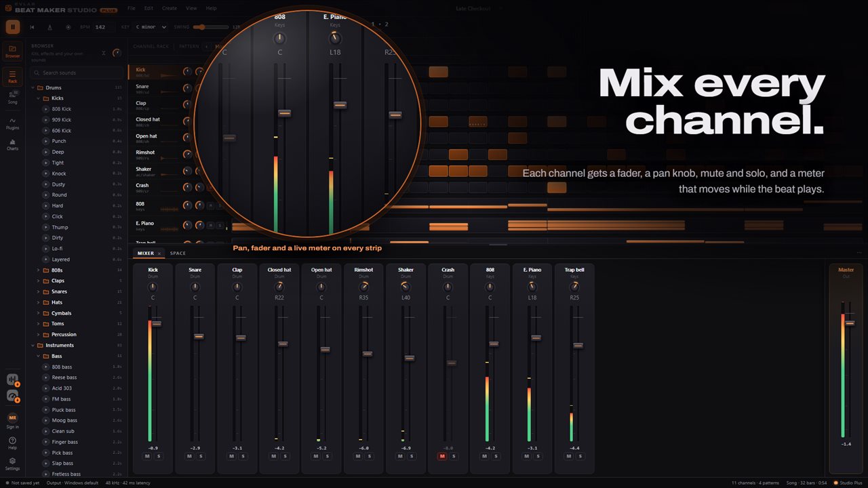Open the View menu
Viewport: 868px width, 488px height.
(x=191, y=8)
